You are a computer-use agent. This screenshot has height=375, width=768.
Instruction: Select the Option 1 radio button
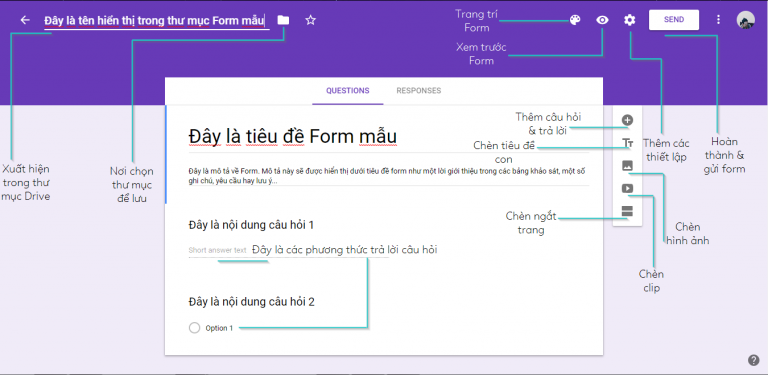point(194,328)
